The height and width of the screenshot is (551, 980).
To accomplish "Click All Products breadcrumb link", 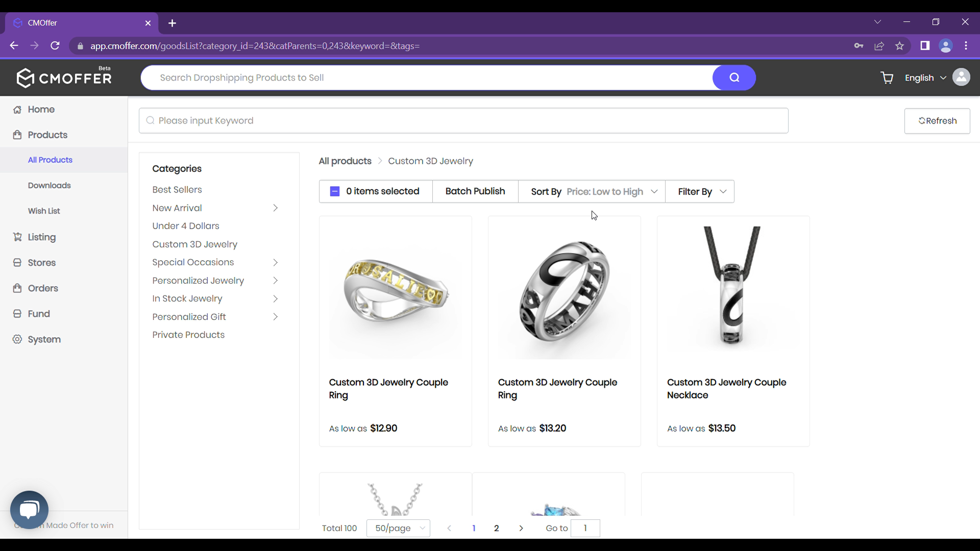I will [345, 161].
